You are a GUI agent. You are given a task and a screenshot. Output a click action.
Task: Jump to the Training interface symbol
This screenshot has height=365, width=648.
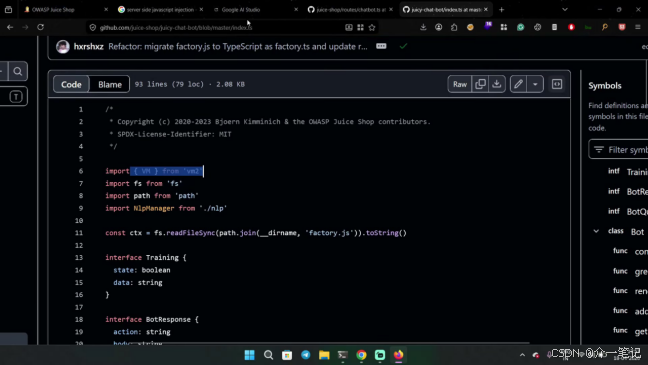coord(628,172)
